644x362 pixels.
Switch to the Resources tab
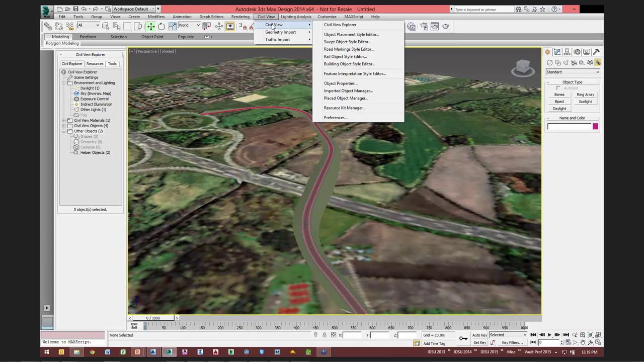(95, 64)
